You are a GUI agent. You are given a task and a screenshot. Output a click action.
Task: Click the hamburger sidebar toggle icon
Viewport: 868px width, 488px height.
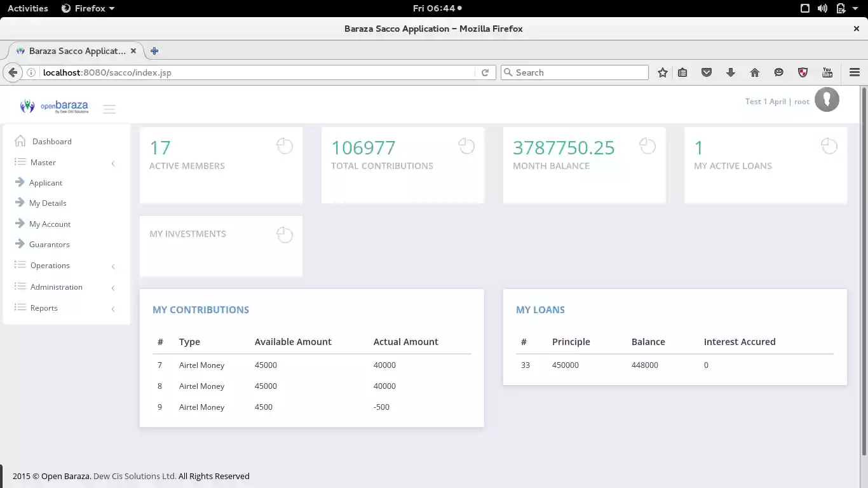[109, 109]
